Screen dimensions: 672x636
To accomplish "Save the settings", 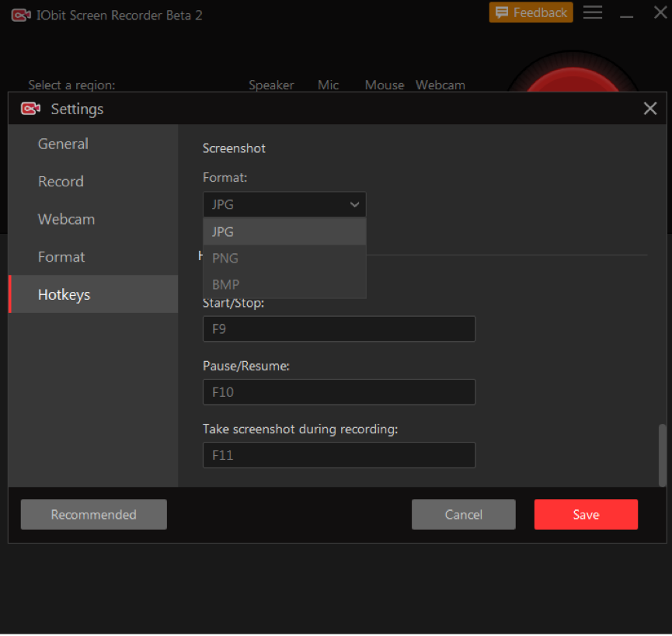I will (x=586, y=514).
